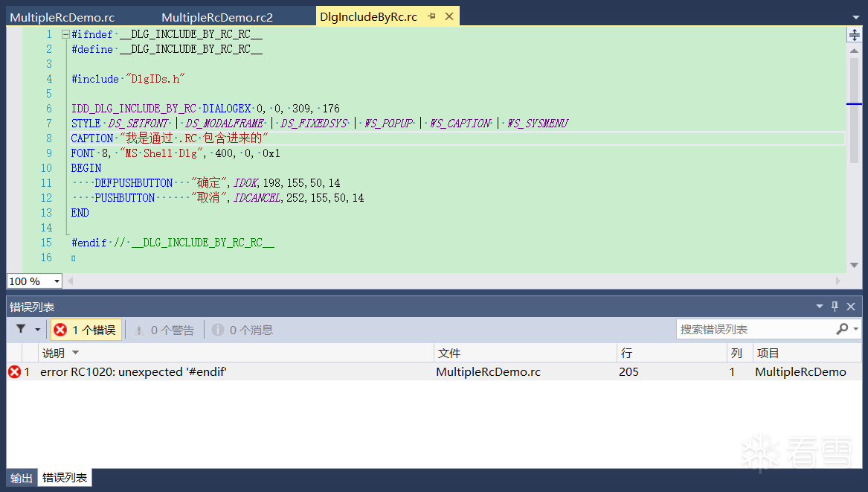Expand the filter options dropdown arrow
The width and height of the screenshot is (868, 492).
click(38, 330)
